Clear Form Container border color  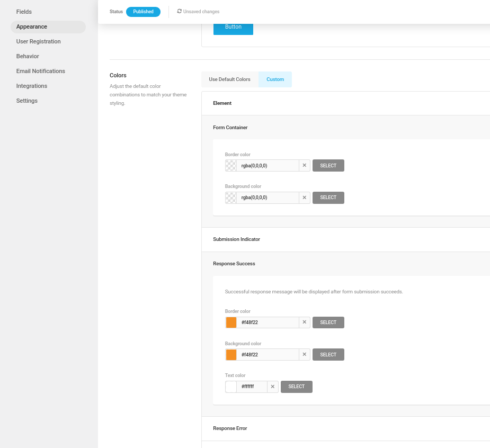(305, 166)
